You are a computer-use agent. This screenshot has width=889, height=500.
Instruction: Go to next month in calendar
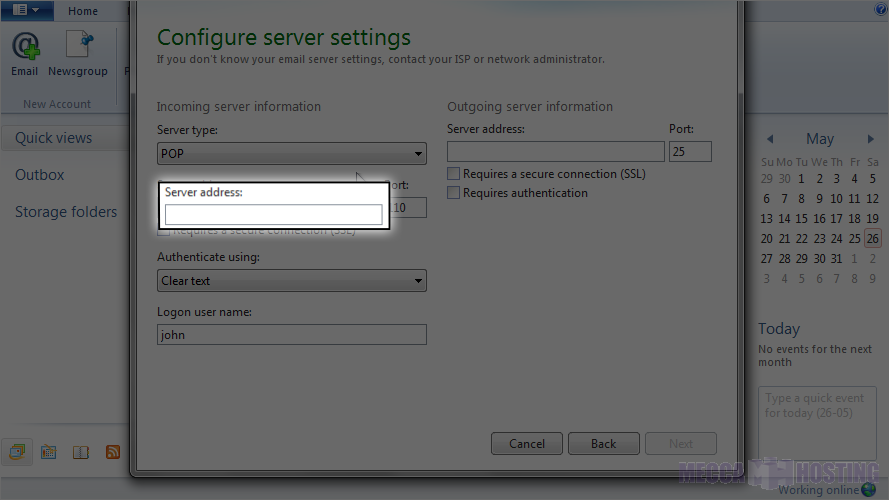point(871,139)
